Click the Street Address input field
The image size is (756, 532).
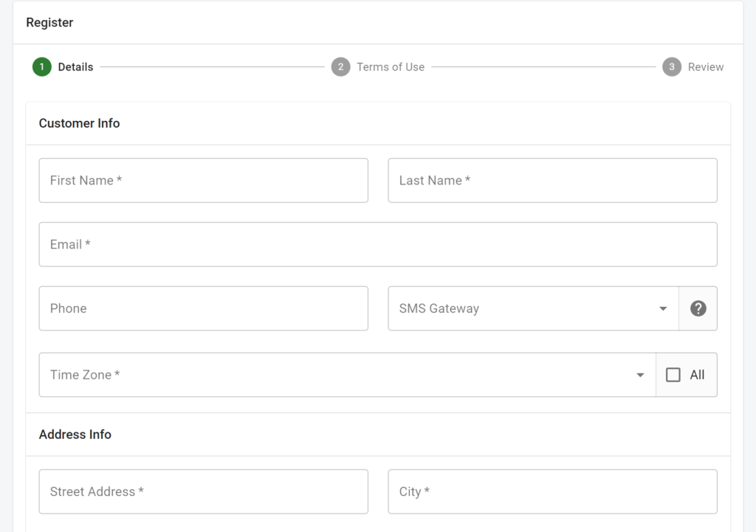[x=203, y=491]
